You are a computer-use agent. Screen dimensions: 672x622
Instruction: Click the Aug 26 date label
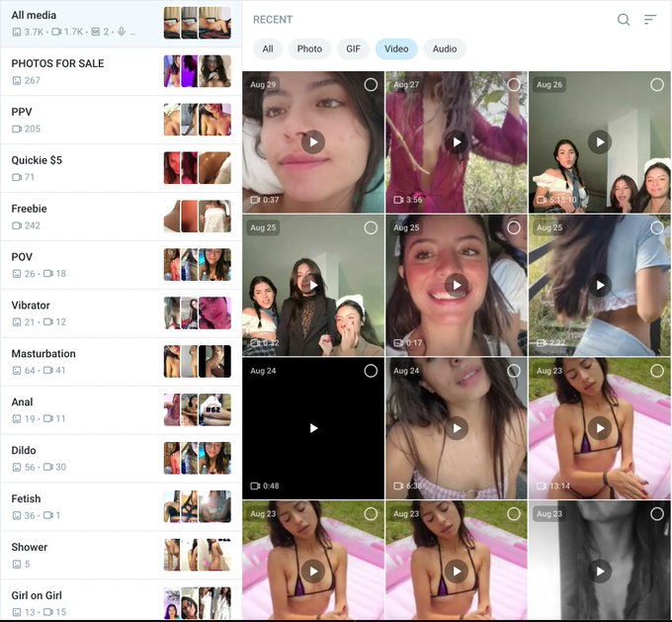(549, 84)
